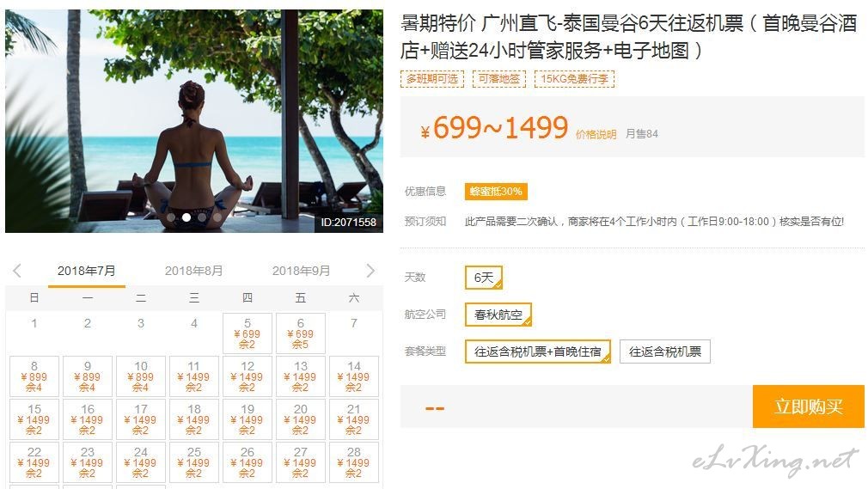The height and width of the screenshot is (489, 868).
Task: Select 春秋航空 airline option
Action: point(498,315)
